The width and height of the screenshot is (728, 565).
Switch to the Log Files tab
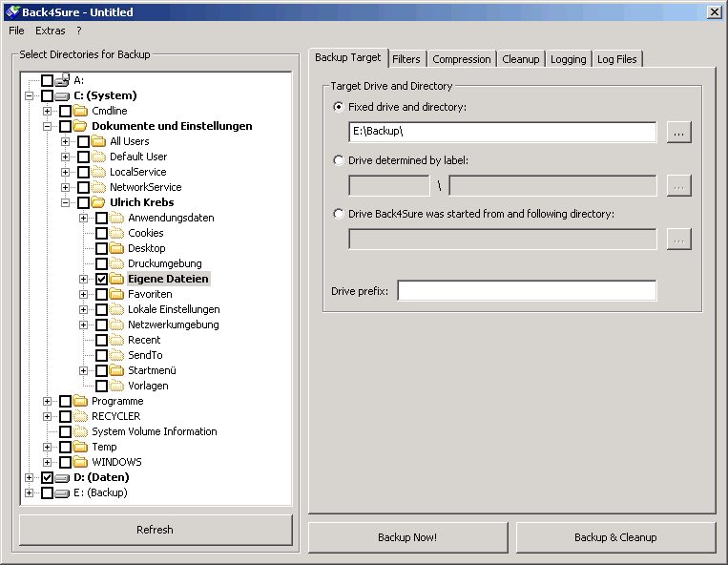pos(617,59)
